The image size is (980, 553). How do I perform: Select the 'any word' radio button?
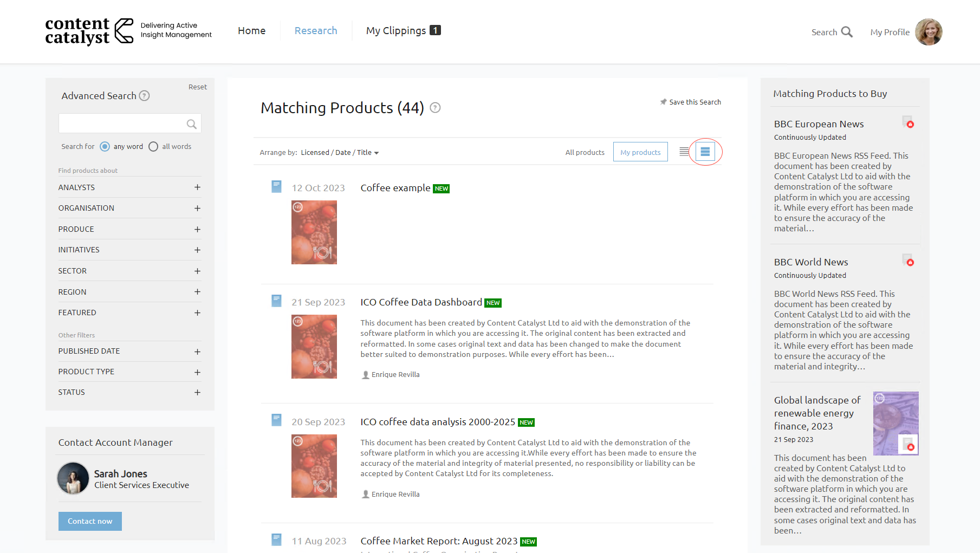[105, 147]
